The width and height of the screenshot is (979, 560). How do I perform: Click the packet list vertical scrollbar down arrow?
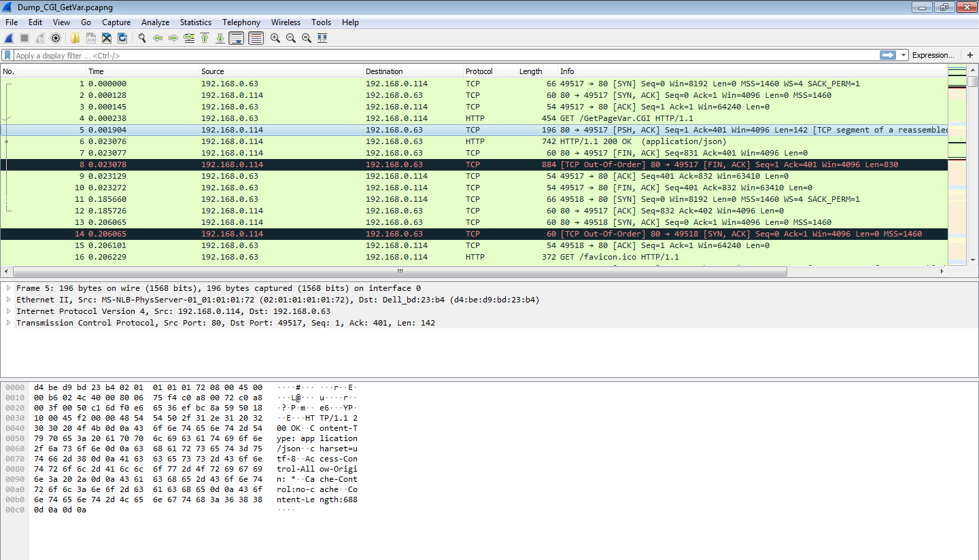[973, 260]
